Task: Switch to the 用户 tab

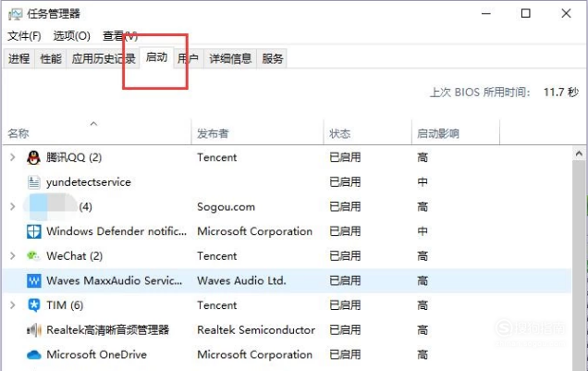Action: (188, 58)
